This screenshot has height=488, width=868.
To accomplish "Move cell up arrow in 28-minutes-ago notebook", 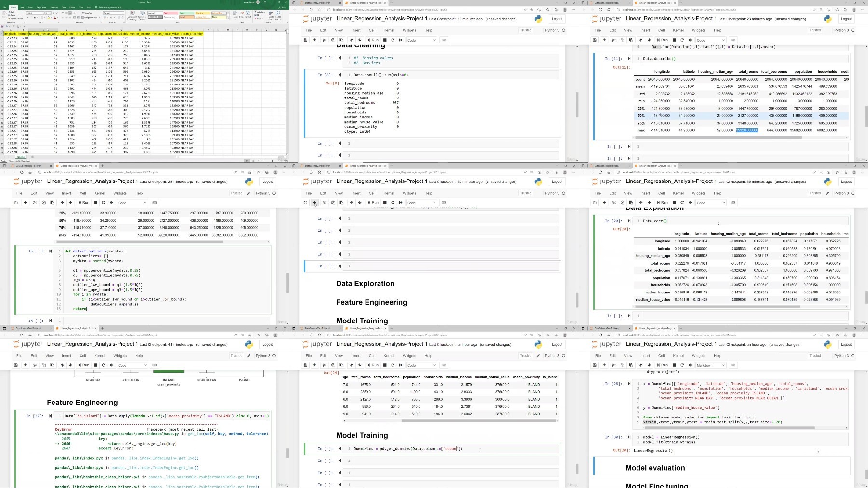I will coord(62,202).
